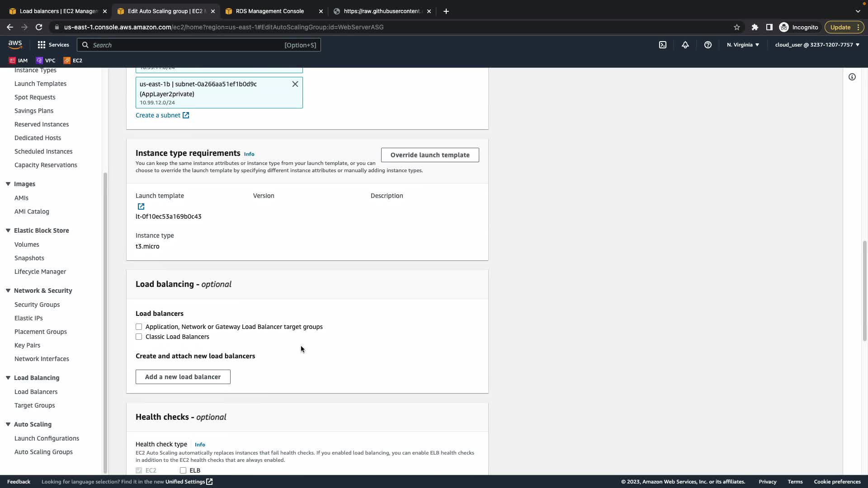This screenshot has height=488, width=868.
Task: Open the AWS CloudShell icon
Action: (663, 45)
